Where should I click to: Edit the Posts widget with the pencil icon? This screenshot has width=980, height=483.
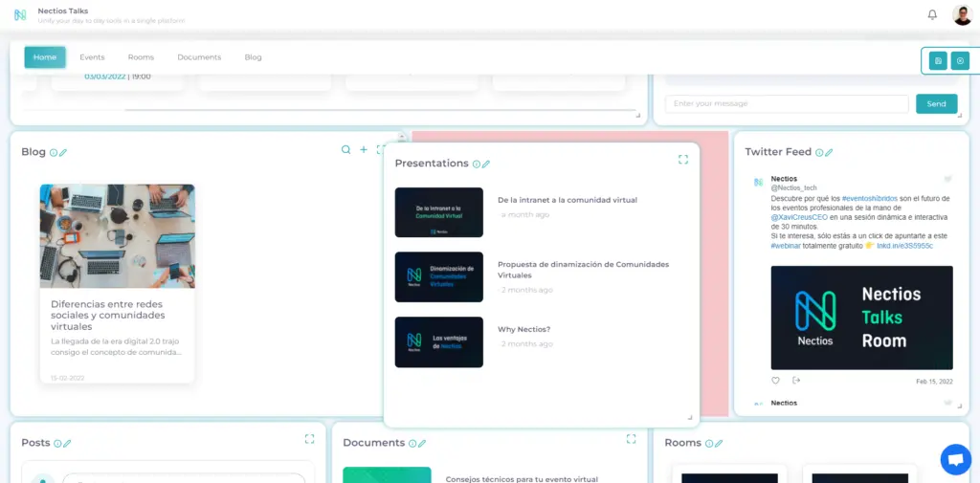click(x=68, y=444)
